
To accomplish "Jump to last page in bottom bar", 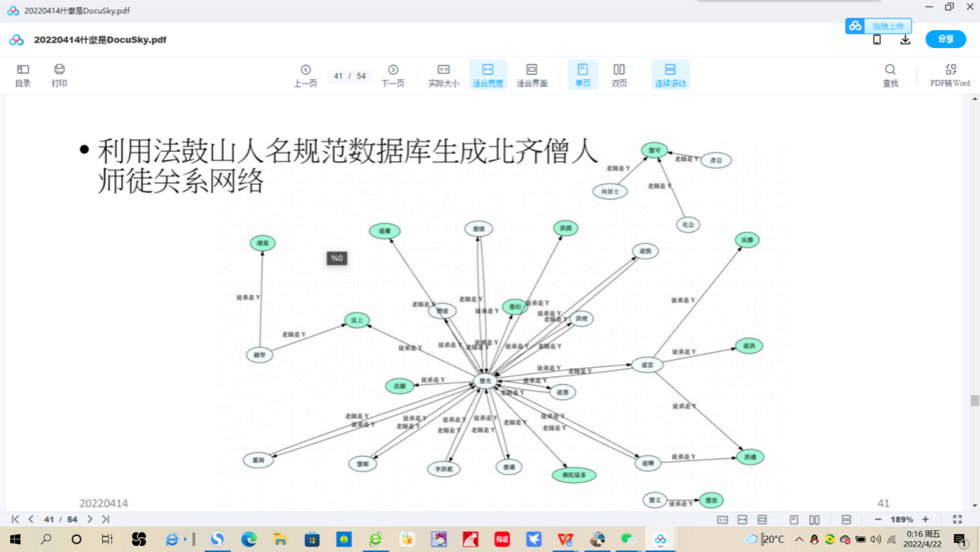I will (105, 519).
